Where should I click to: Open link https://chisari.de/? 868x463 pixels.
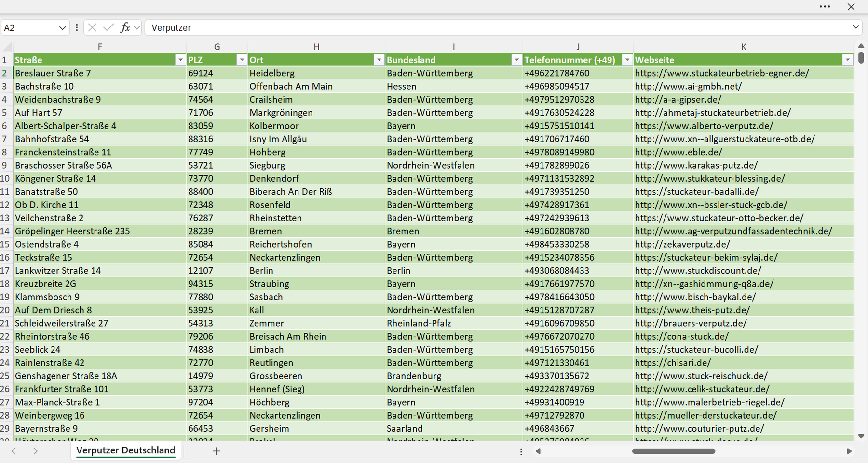click(673, 363)
